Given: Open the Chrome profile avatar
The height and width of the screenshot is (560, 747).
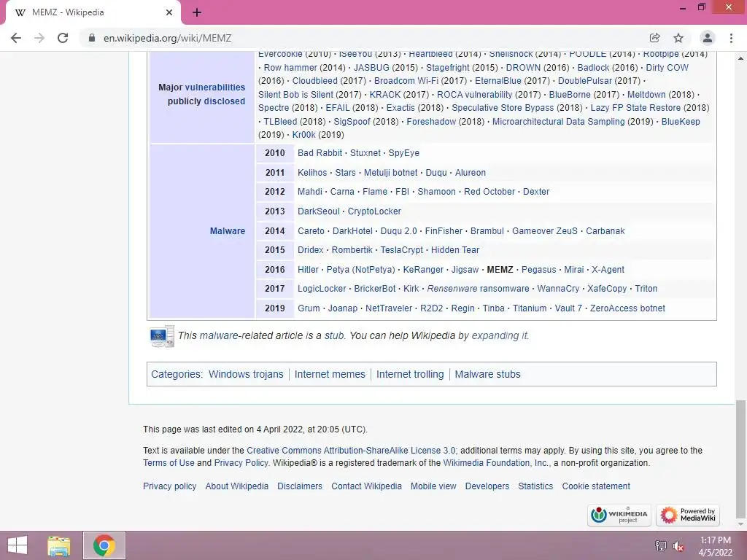Looking at the screenshot, I should 708,38.
